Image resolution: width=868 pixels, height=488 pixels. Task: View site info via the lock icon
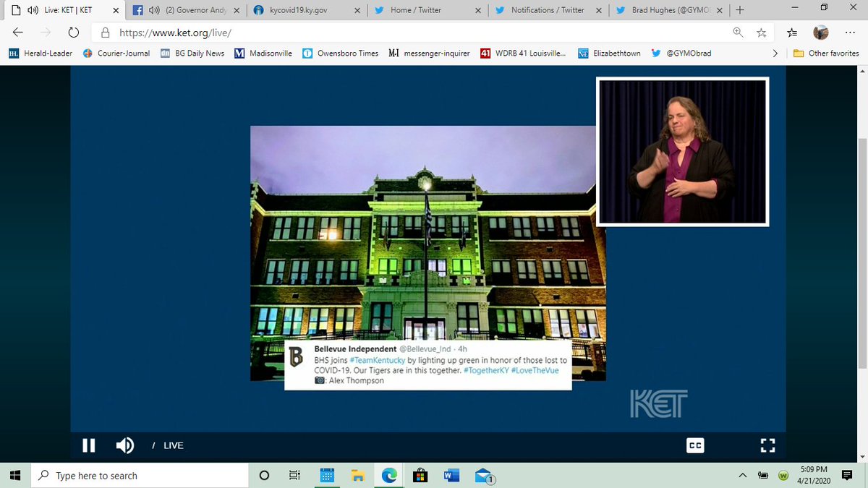tap(106, 33)
